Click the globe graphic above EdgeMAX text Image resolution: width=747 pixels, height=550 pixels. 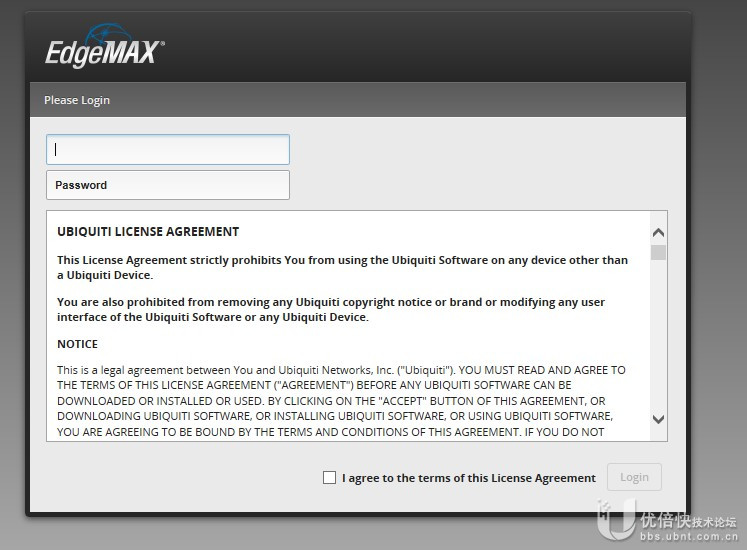(109, 34)
